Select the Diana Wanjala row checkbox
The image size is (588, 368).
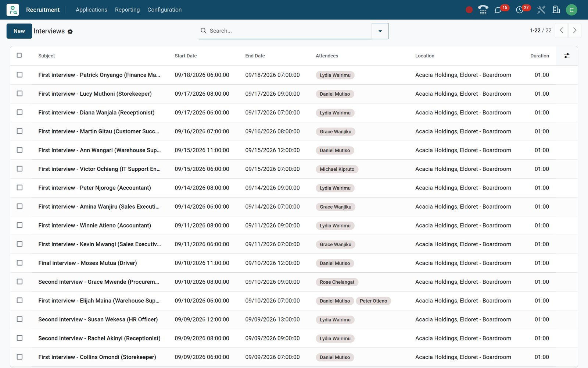[19, 112]
